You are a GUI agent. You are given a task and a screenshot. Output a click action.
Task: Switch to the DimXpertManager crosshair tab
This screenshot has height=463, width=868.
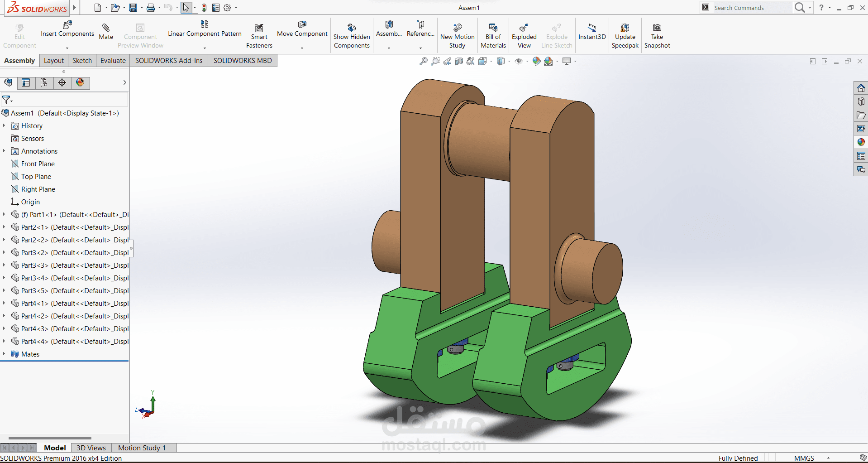point(62,82)
